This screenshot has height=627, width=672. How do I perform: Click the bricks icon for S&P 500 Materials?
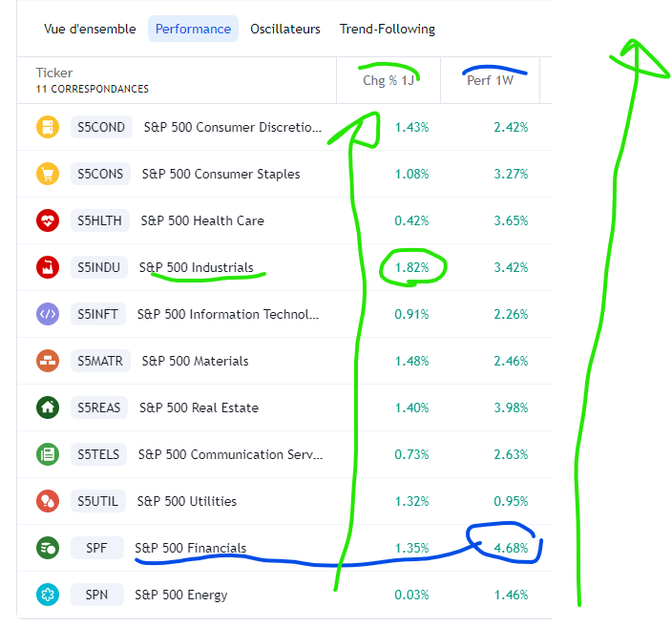click(x=48, y=361)
